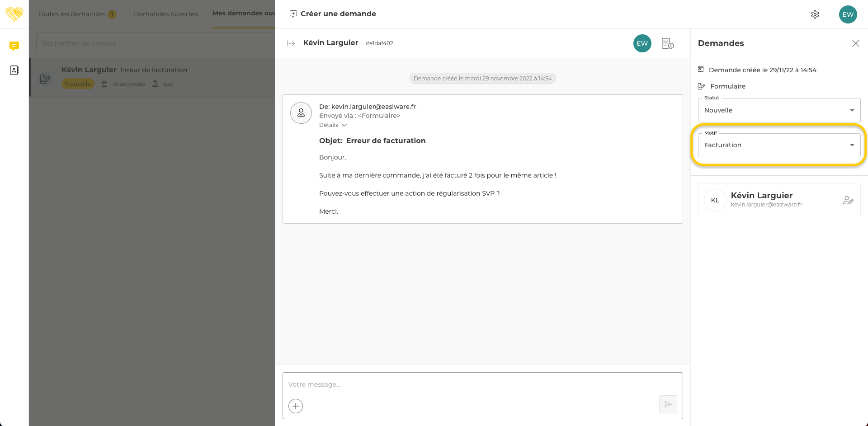Switch to Demandes ouvertes tab
868x426 pixels.
(x=165, y=14)
